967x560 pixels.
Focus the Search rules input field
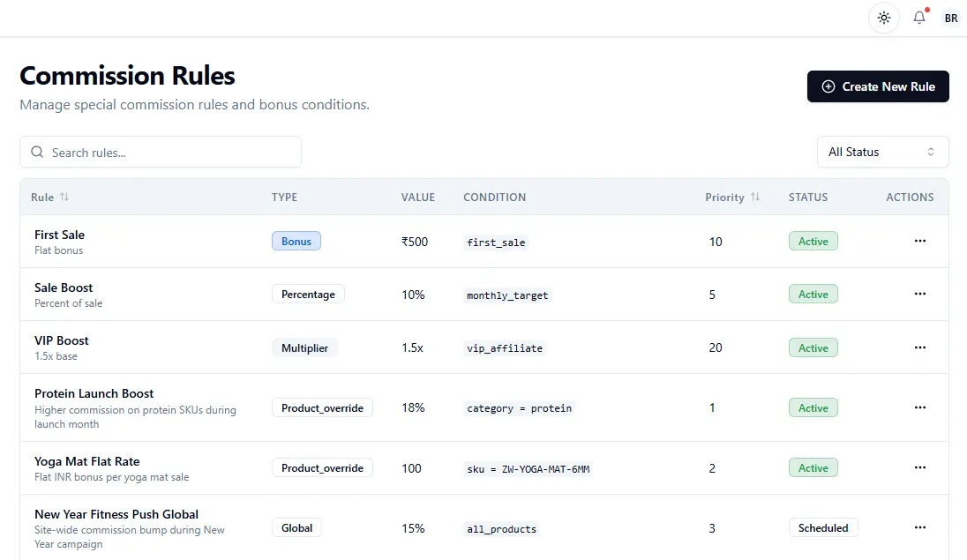click(161, 152)
